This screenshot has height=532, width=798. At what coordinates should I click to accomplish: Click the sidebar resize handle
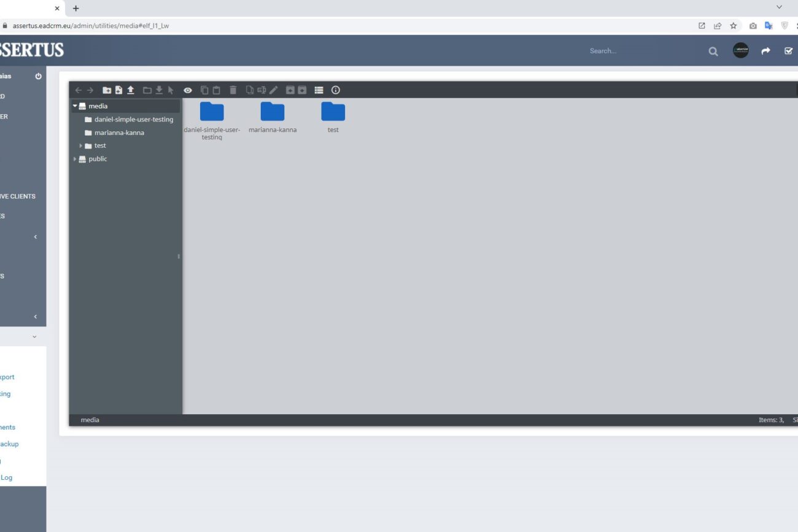(x=179, y=256)
